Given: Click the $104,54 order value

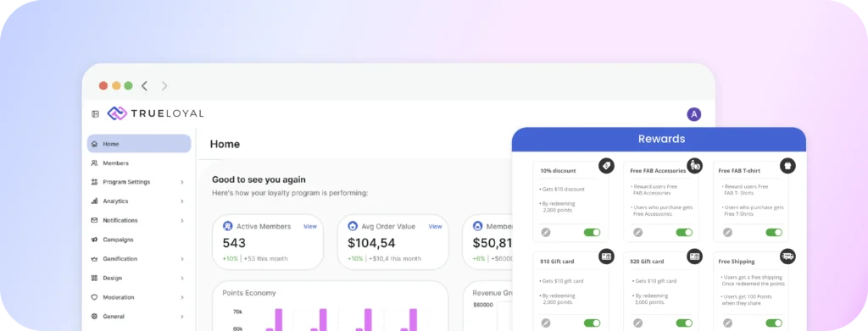Looking at the screenshot, I should point(371,243).
